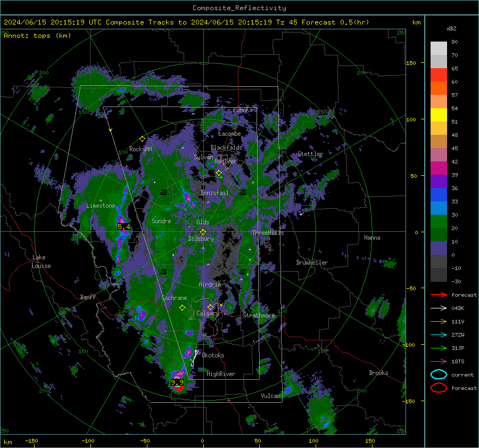Click the red forecast ellipse under 9.9 label
Screen dimensions: 479x448
click(178, 388)
